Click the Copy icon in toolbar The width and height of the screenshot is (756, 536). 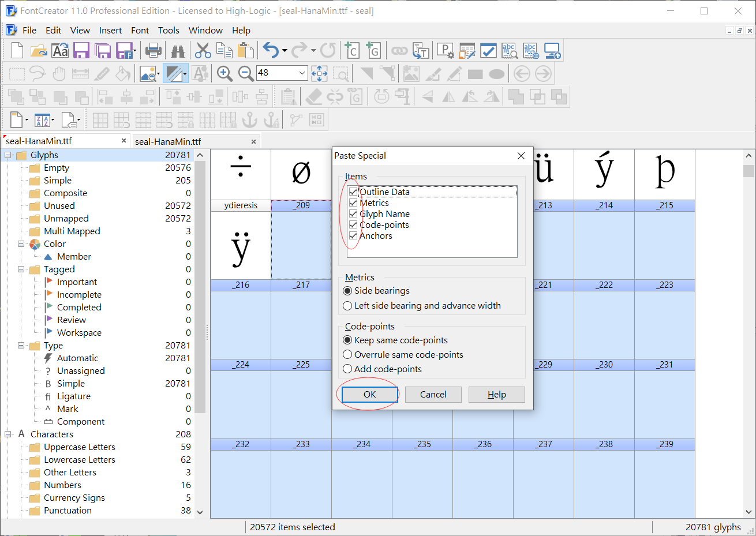224,51
